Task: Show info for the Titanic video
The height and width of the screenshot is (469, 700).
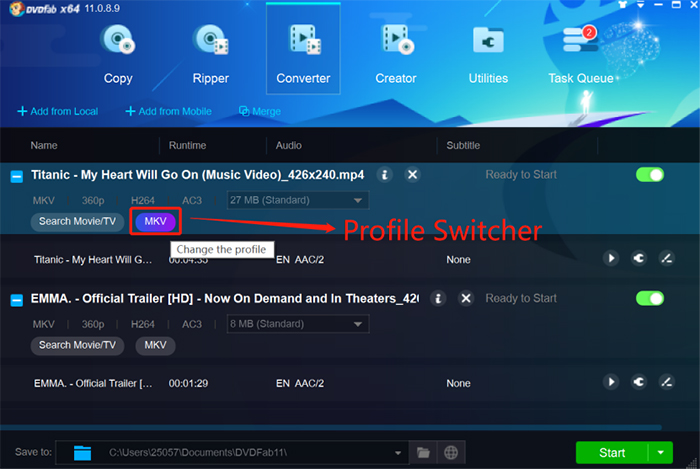Action: coord(384,174)
